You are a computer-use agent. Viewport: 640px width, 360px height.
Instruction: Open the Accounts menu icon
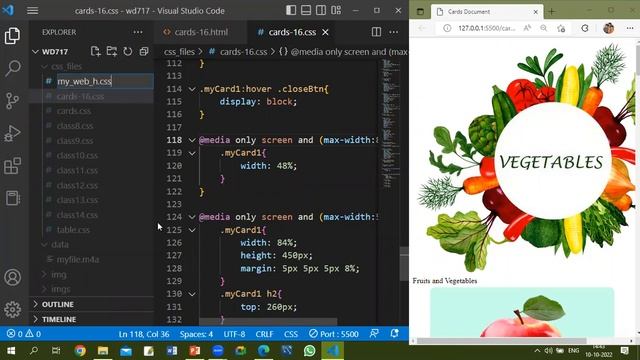(x=12, y=277)
